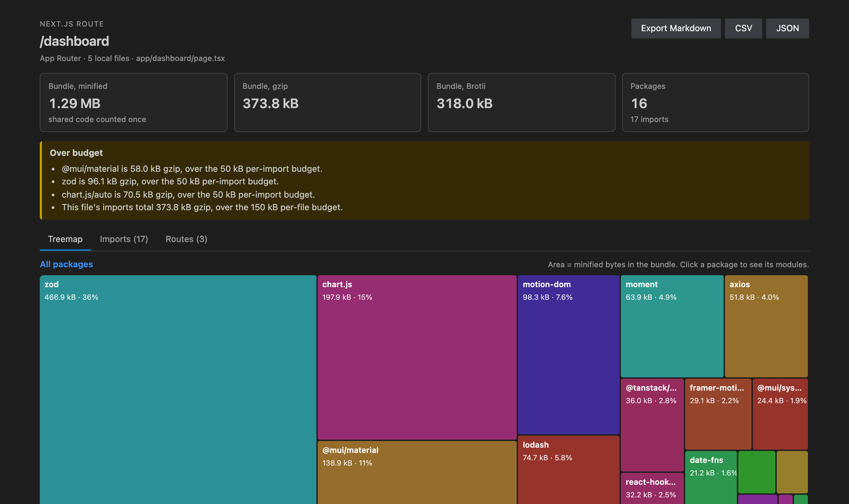Image resolution: width=849 pixels, height=504 pixels.
Task: Click the @mui/material 58.0 kB gzip warning
Action: pos(192,169)
